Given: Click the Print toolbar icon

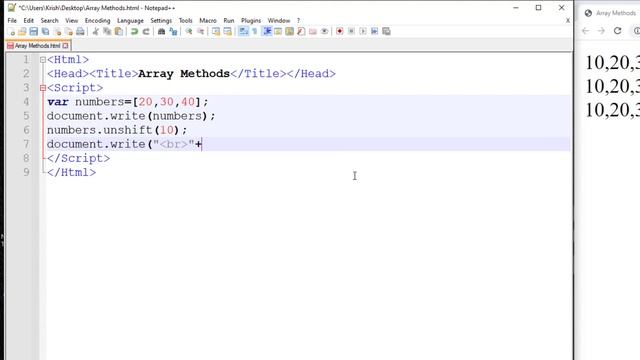Looking at the screenshot, I should coord(80,31).
